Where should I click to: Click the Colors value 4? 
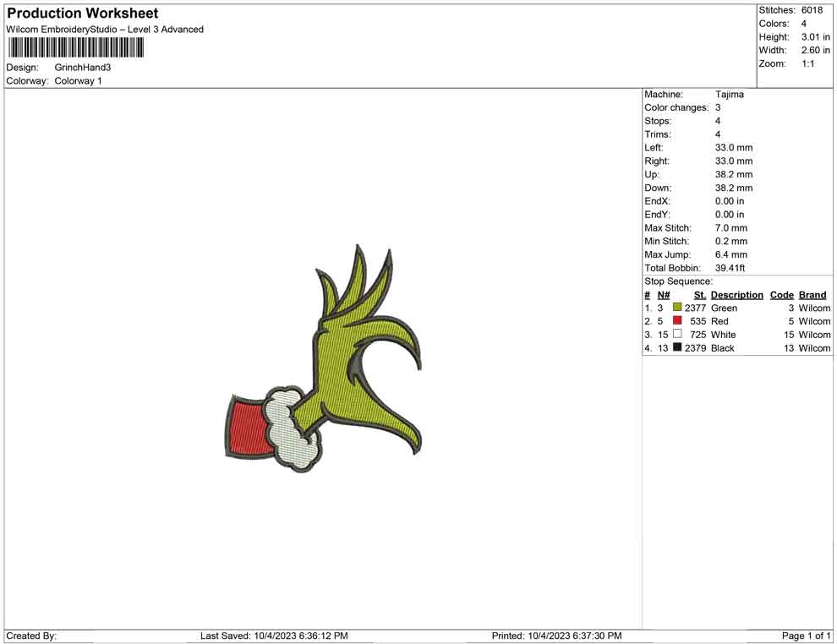804,24
